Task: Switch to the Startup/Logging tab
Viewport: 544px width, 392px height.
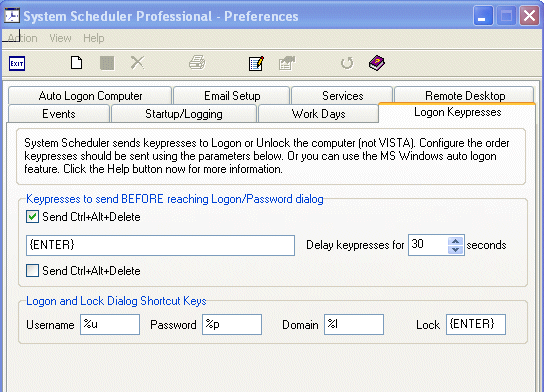Action: 184,113
